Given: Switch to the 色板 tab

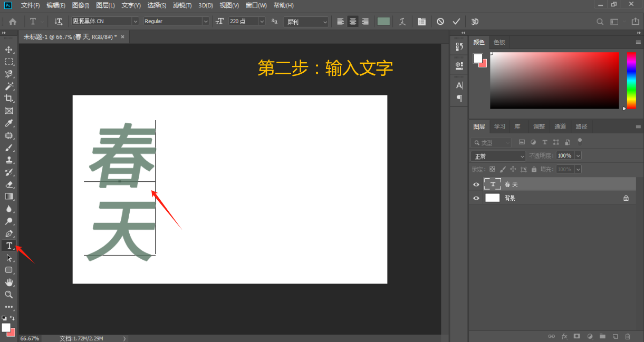Looking at the screenshot, I should point(499,42).
